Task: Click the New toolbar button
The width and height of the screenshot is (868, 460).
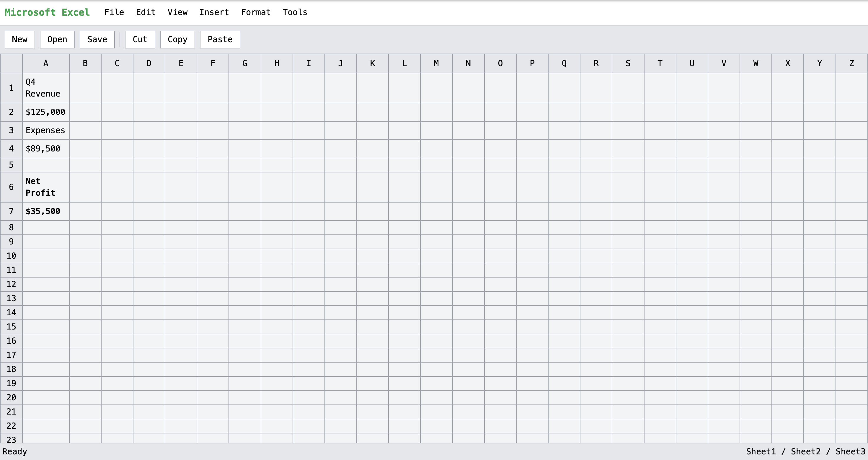Action: coord(19,40)
